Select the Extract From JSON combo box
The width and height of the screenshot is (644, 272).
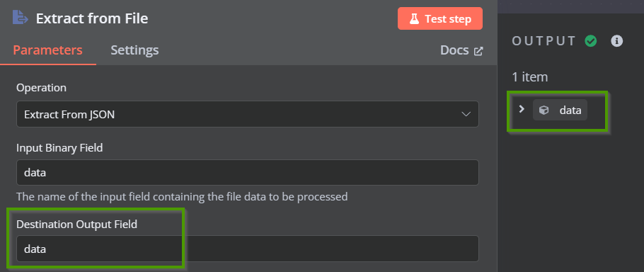[247, 114]
